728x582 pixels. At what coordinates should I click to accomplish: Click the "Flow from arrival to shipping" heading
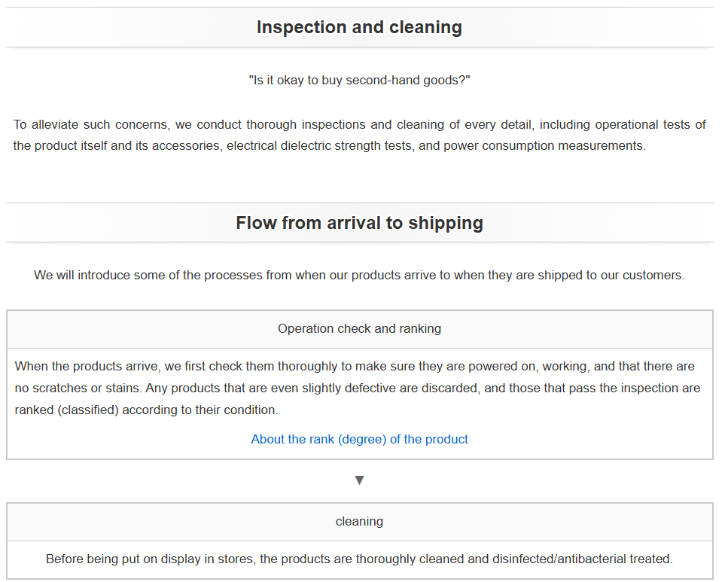click(359, 223)
